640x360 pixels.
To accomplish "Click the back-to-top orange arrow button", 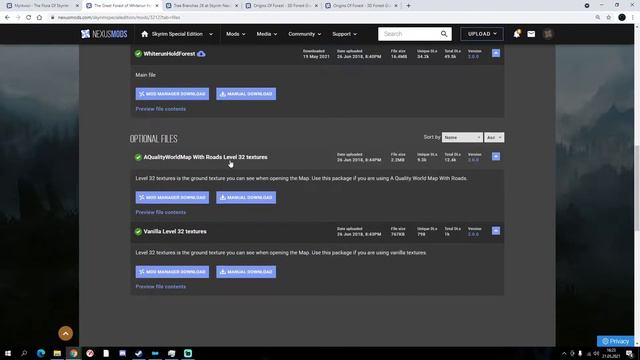I will click(x=65, y=333).
